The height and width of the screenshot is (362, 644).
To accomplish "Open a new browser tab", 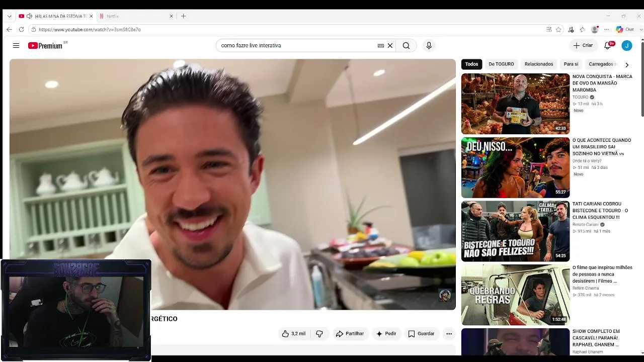I will [x=183, y=16].
